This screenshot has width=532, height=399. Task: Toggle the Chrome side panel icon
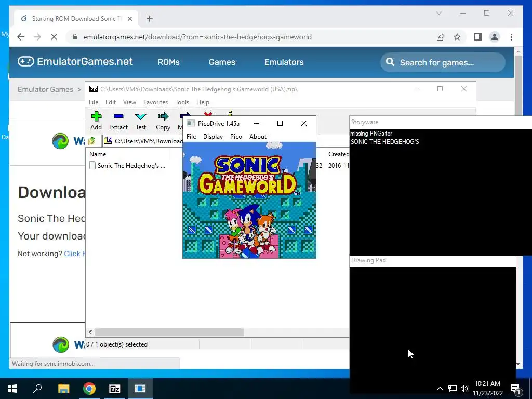click(x=478, y=37)
